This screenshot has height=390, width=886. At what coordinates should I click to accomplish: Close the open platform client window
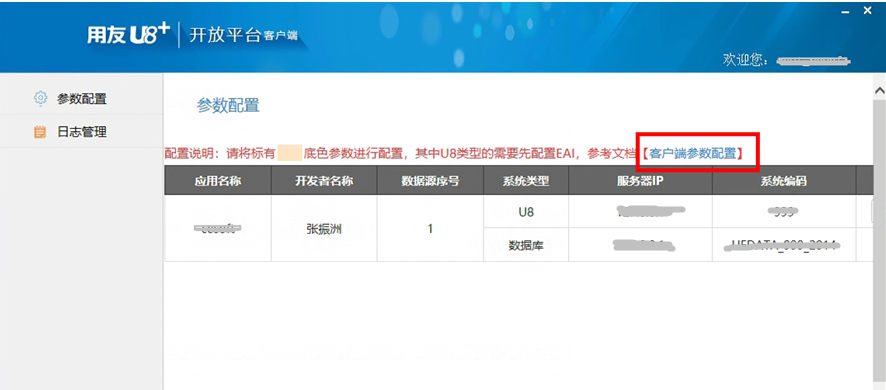tap(867, 10)
